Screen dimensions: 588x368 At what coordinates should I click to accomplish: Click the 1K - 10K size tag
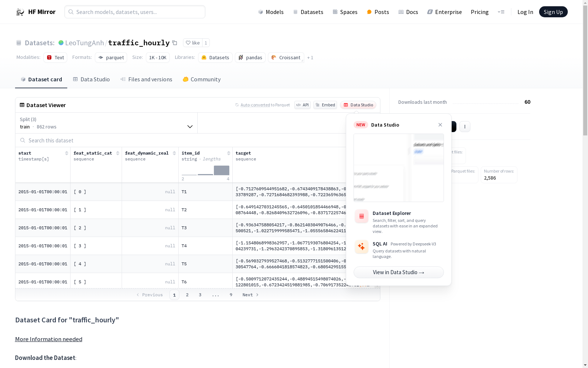(158, 57)
